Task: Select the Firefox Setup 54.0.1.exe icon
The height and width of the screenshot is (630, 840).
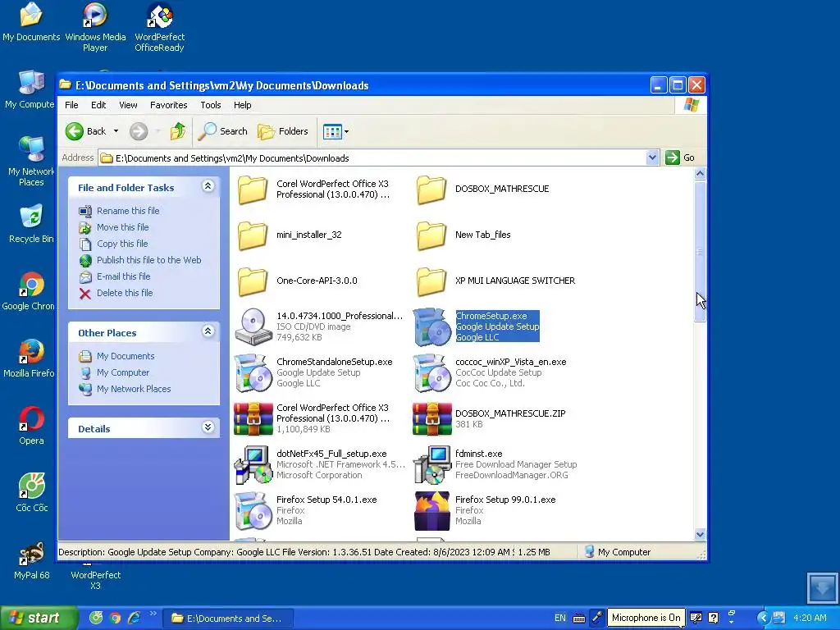Action: 253,511
